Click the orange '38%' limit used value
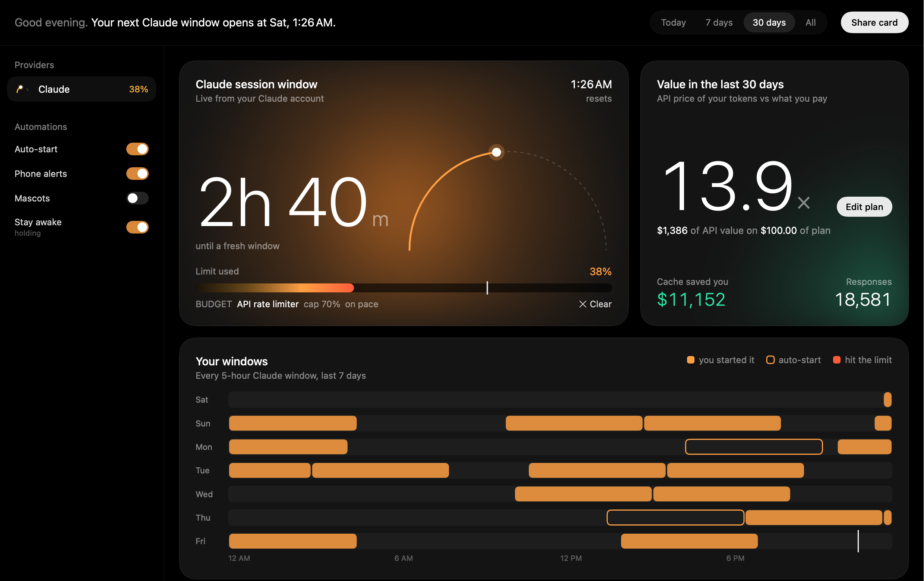 [x=601, y=272]
